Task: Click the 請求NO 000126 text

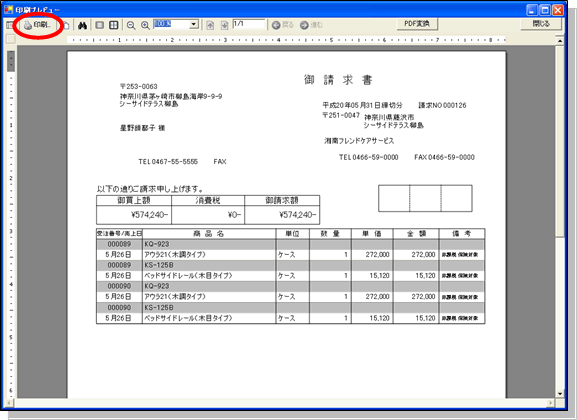Action: tap(442, 105)
